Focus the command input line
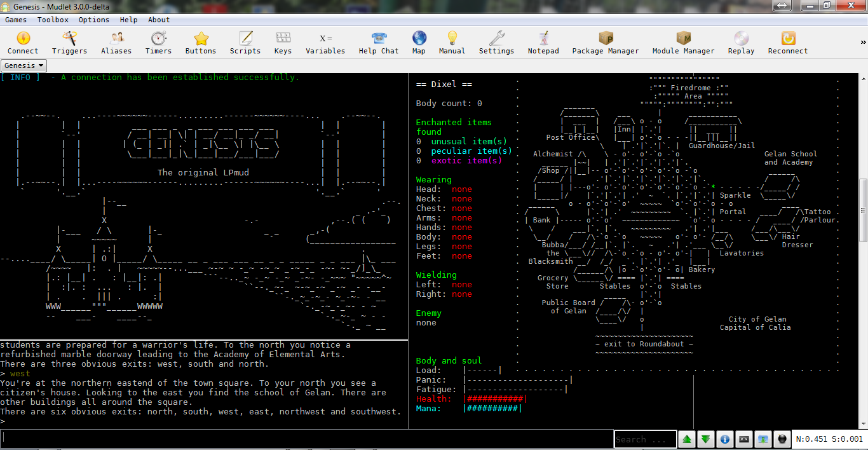Screen dimensions: 868x450 (x=307, y=439)
